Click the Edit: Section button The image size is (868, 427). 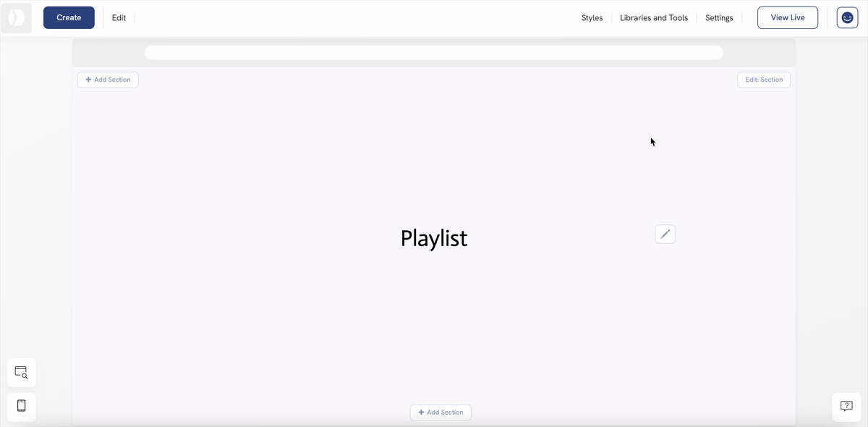pos(764,80)
